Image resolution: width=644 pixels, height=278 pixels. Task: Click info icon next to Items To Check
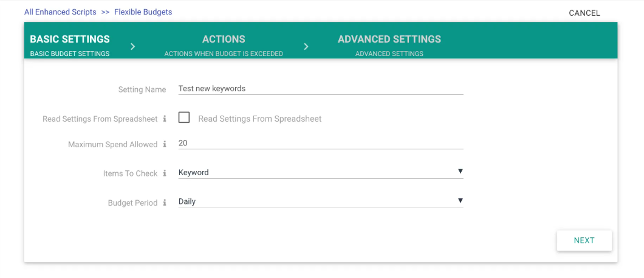click(x=165, y=173)
